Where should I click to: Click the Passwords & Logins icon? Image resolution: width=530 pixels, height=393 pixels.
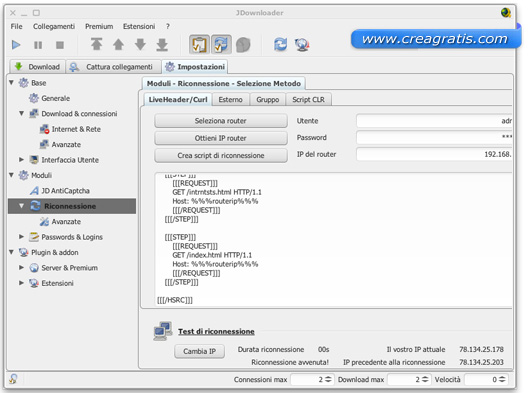34,237
